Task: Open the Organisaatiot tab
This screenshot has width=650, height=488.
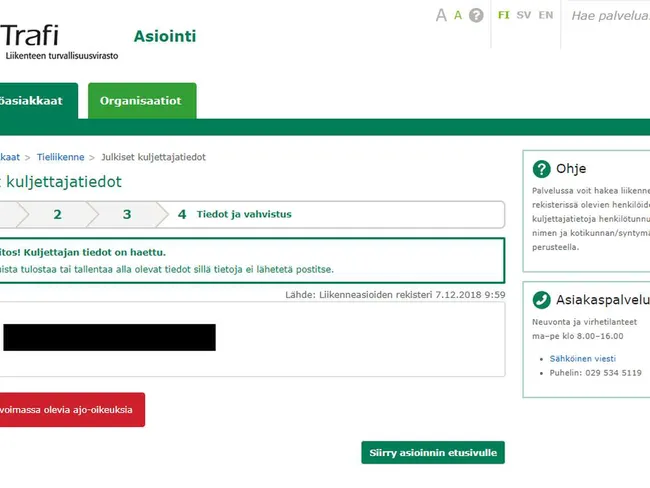Action: click(141, 101)
